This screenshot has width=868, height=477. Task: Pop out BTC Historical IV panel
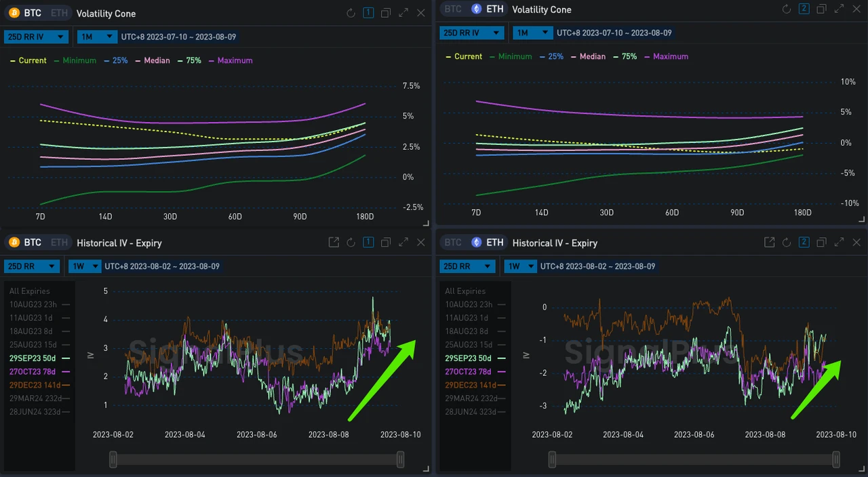tap(334, 242)
